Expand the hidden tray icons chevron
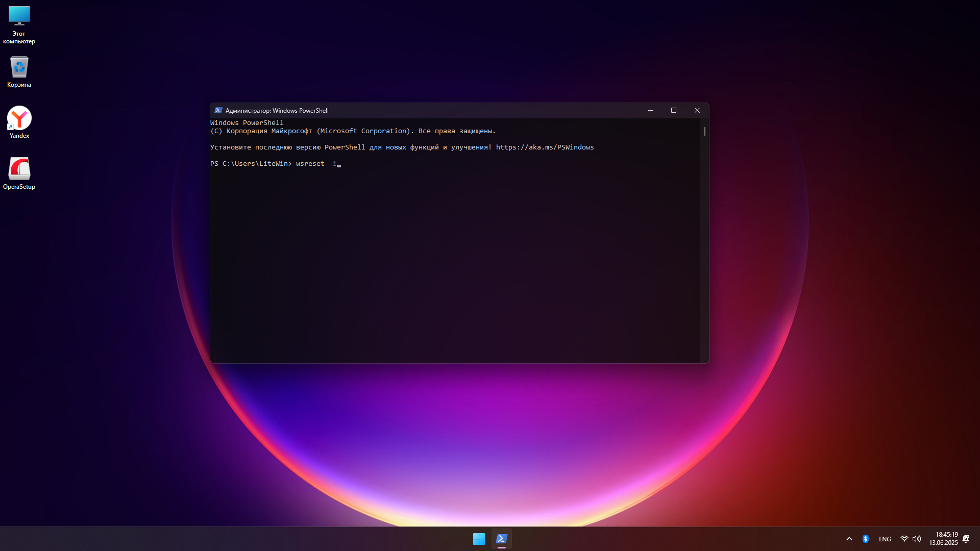The width and height of the screenshot is (980, 551). (x=849, y=539)
